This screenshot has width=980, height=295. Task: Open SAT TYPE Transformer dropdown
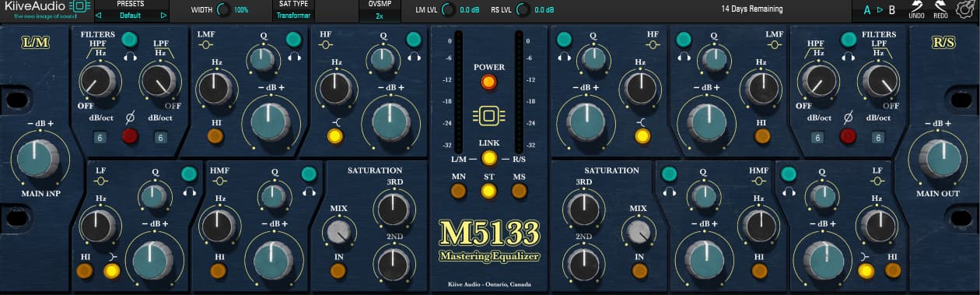pos(293,15)
